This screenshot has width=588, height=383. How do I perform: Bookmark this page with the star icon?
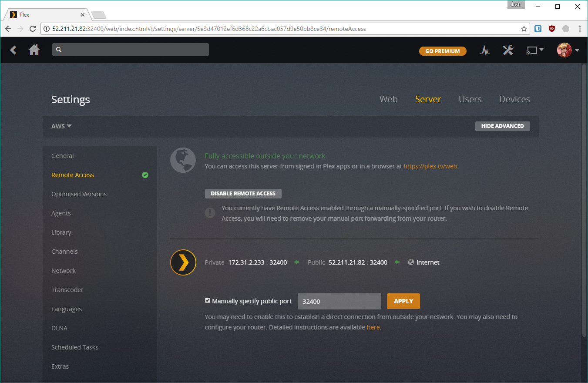point(524,29)
